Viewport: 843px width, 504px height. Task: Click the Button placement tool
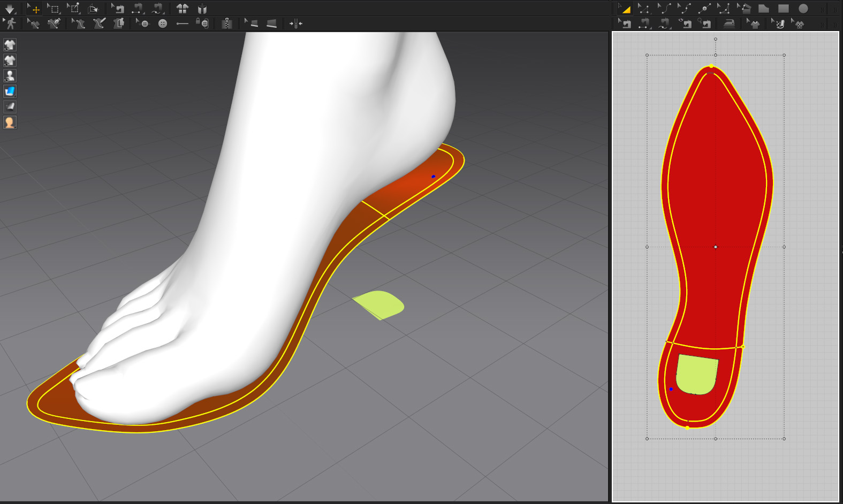(x=163, y=24)
